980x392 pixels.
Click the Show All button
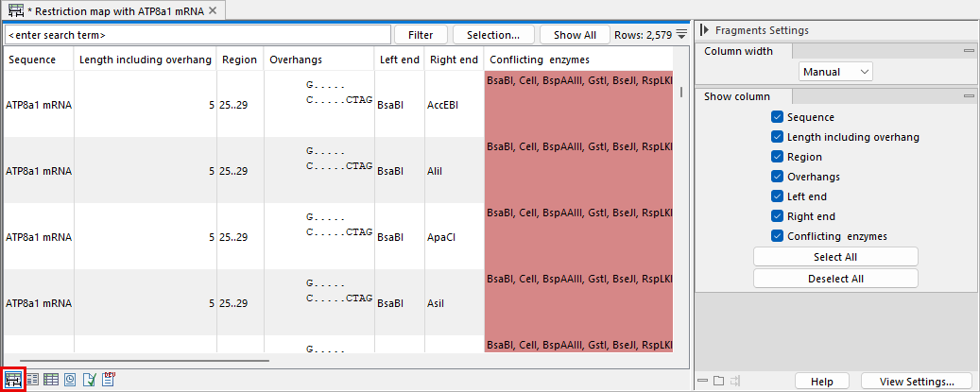tap(575, 35)
